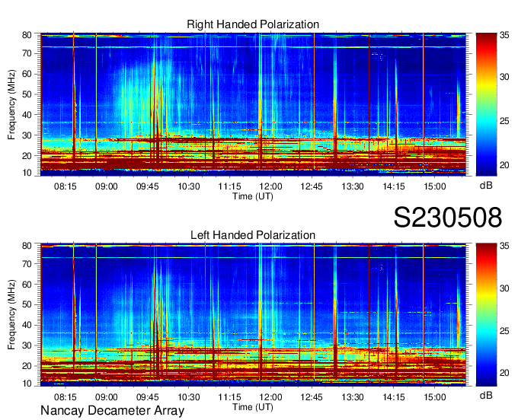Click the 'Nancay Decameter Array' caption
The width and height of the screenshot is (518, 420).
[112, 411]
